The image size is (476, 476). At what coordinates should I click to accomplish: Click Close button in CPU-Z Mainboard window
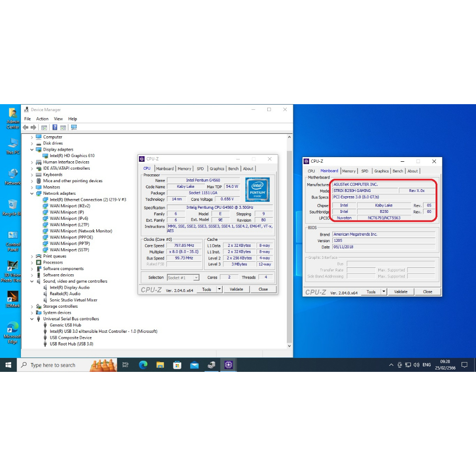point(427,292)
